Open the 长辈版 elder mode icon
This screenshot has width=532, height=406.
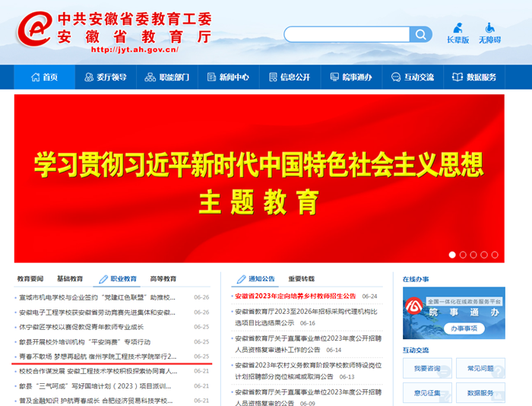coord(458,33)
